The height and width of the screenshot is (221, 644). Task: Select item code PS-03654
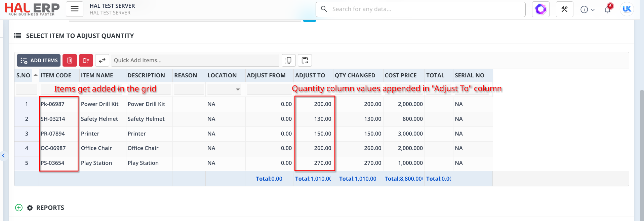point(52,163)
